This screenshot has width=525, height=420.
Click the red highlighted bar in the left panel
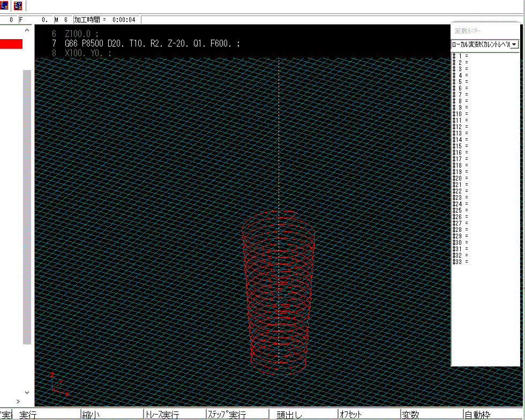tap(11, 44)
